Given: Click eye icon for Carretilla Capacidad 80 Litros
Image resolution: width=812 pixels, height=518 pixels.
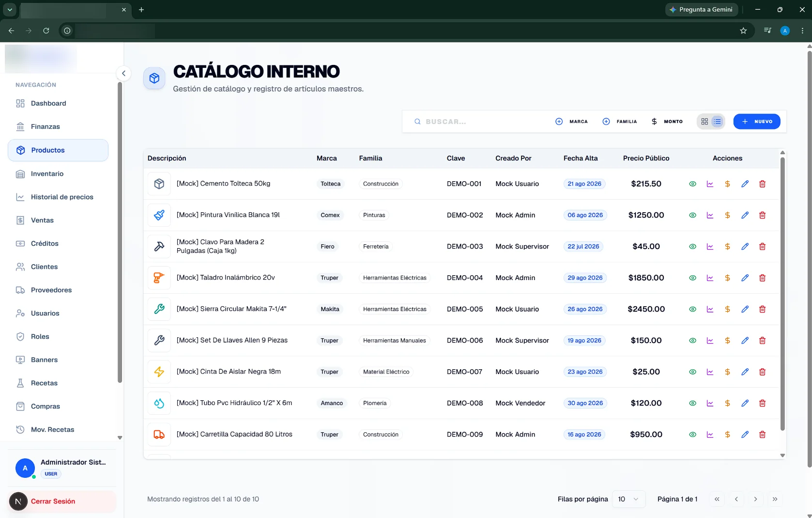Looking at the screenshot, I should (x=692, y=435).
